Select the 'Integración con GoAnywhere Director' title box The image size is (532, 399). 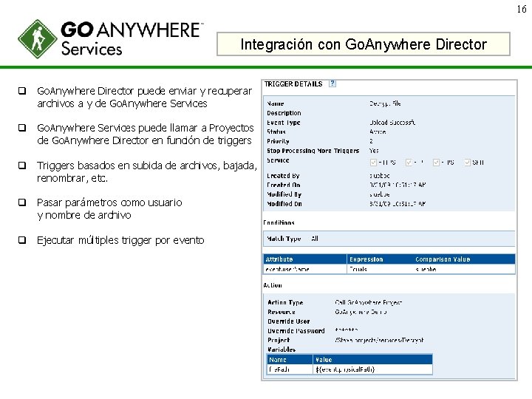(x=364, y=44)
